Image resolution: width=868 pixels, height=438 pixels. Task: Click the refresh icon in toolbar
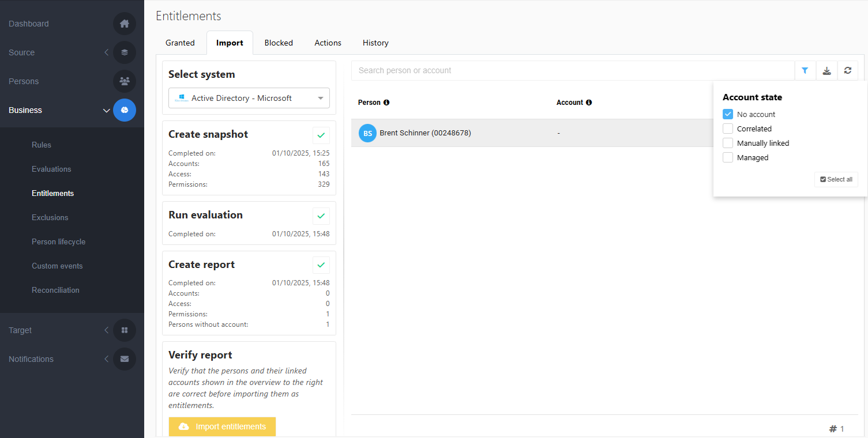(x=847, y=70)
